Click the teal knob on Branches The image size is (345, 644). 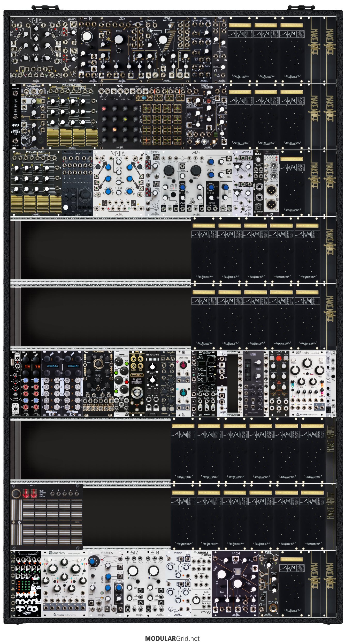coord(183,393)
